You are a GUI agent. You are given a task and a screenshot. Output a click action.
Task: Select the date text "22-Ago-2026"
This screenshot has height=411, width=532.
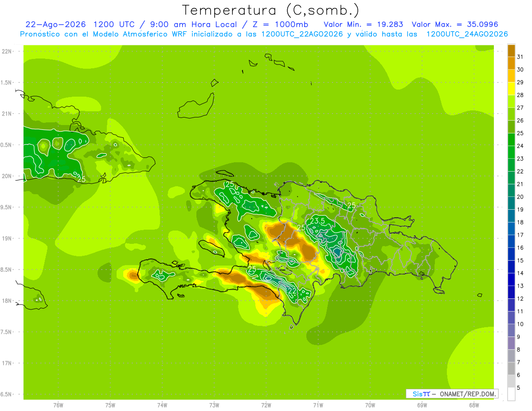tap(56, 24)
